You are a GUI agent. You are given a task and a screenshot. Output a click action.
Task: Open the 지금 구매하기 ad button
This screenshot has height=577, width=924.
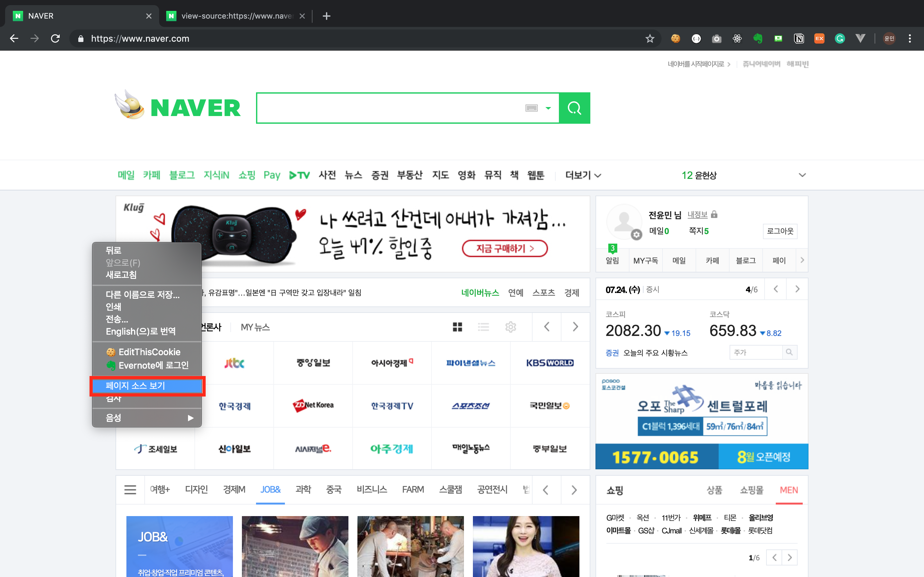pyautogui.click(x=505, y=249)
